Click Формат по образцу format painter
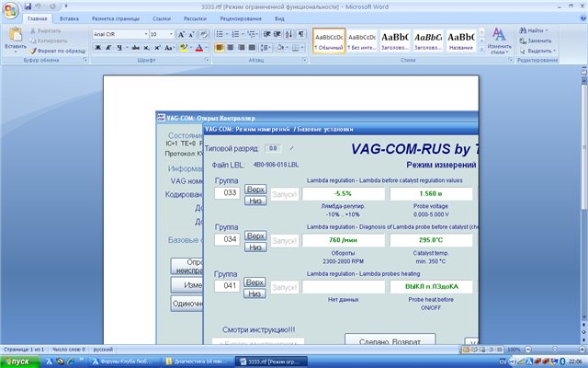Screen dimensions: 588x368 coord(58,51)
